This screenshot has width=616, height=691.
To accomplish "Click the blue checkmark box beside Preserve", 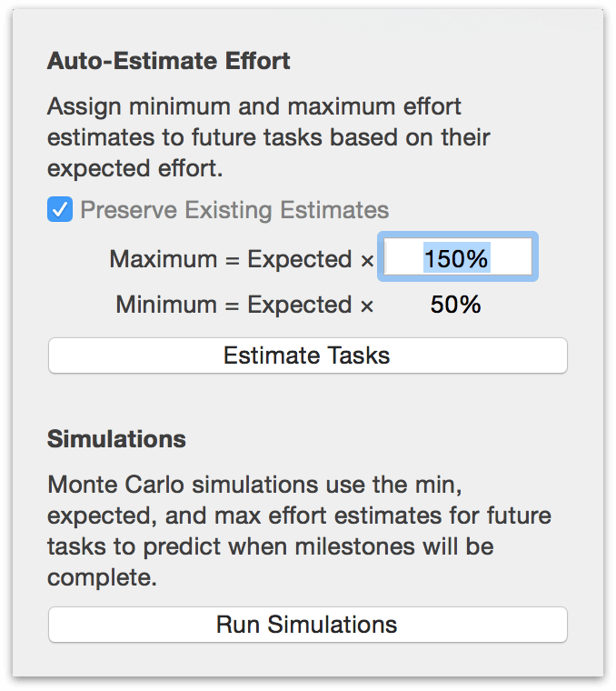I will (x=60, y=211).
